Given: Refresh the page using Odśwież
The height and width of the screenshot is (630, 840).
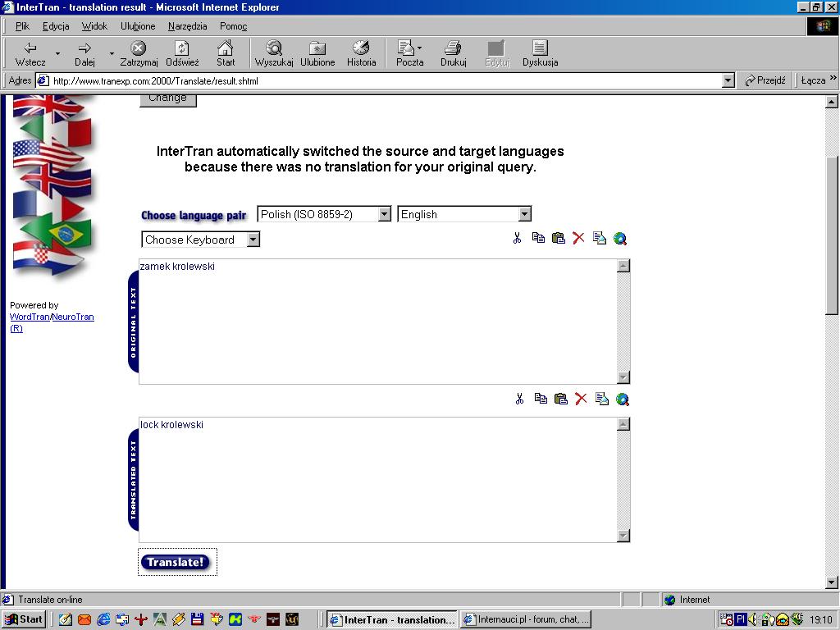Looking at the screenshot, I should (x=182, y=53).
